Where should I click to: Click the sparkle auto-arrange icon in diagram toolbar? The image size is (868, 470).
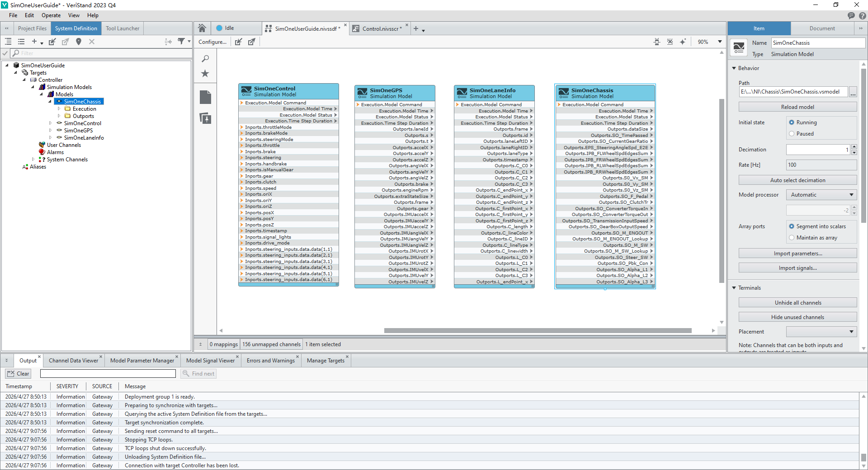(683, 42)
